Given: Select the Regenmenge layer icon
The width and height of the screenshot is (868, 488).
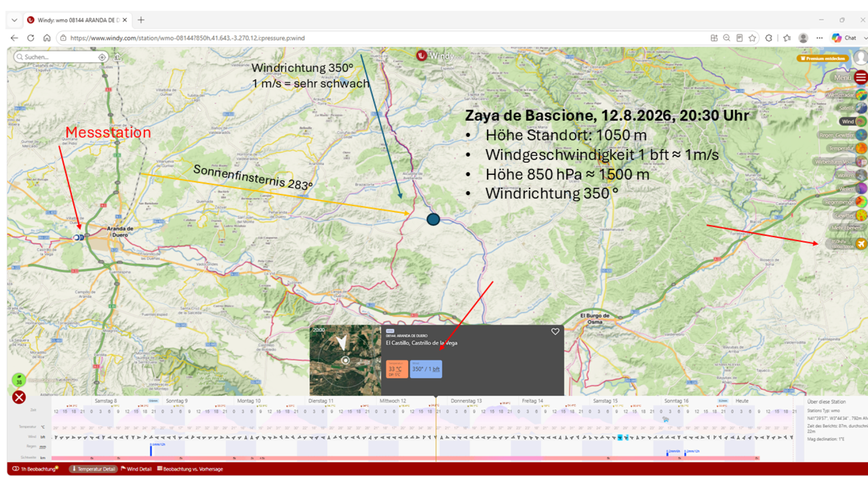Looking at the screenshot, I should tap(861, 202).
